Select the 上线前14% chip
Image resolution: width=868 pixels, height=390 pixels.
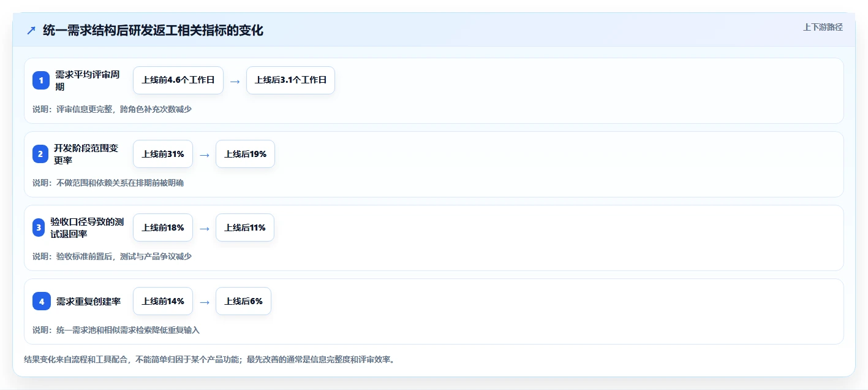click(163, 301)
